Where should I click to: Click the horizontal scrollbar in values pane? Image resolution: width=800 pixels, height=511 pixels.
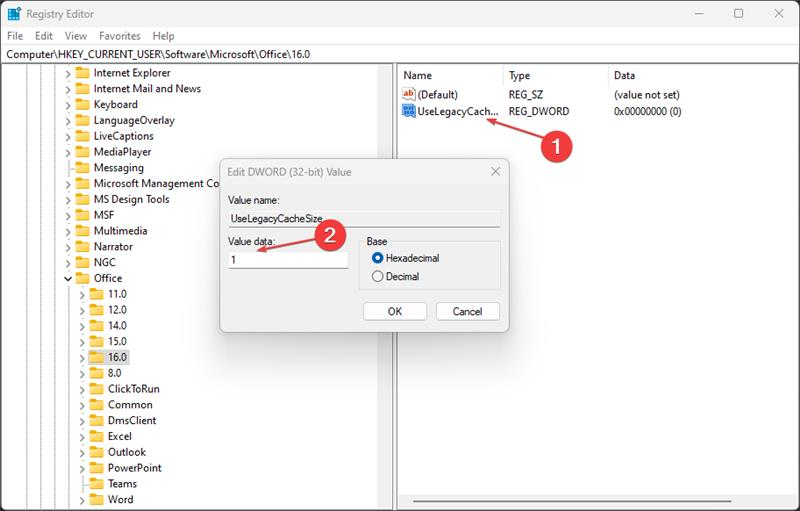572,501
